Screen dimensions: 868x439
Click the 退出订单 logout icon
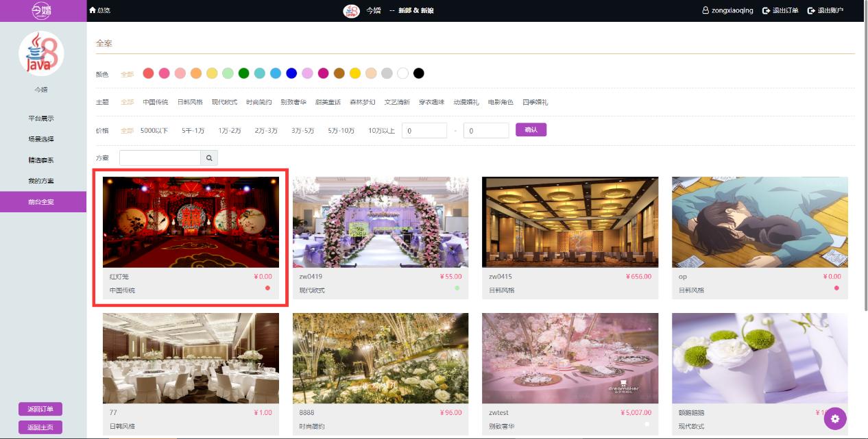[x=765, y=10]
